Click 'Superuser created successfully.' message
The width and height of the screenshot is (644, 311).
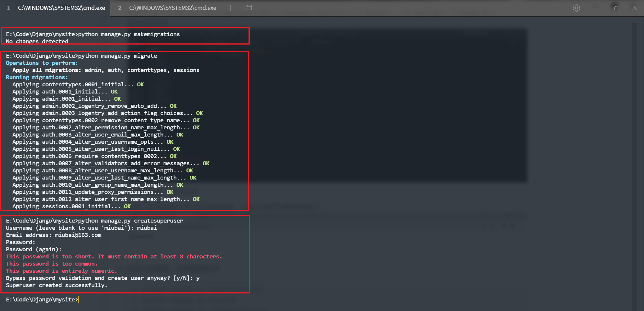56,285
